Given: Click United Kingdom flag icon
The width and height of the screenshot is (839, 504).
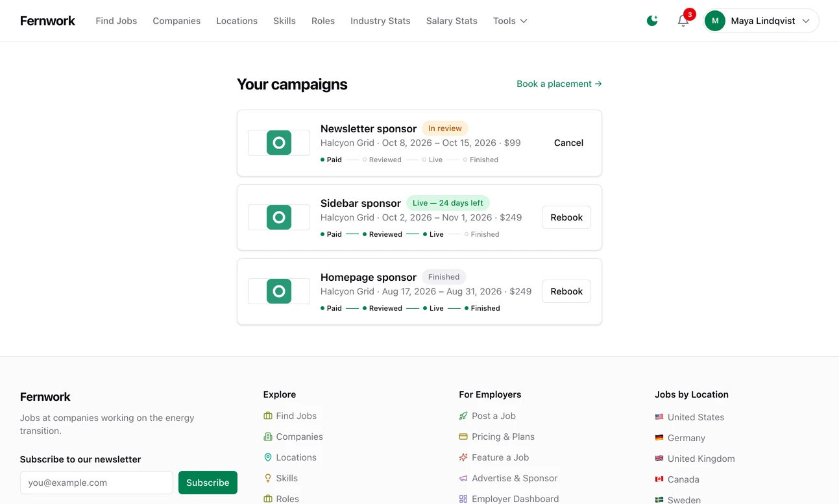Looking at the screenshot, I should pos(659,459).
